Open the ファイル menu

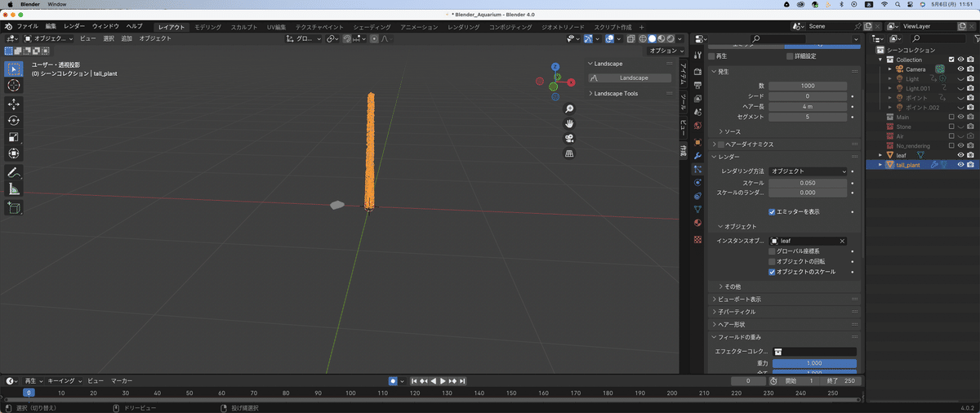point(27,27)
